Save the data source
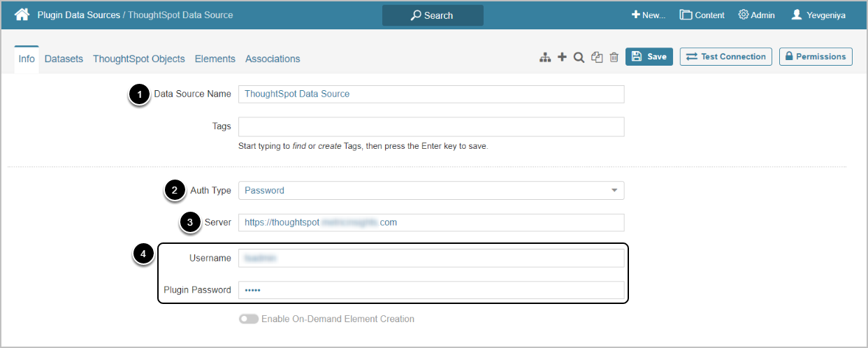This screenshot has height=348, width=868. (649, 57)
